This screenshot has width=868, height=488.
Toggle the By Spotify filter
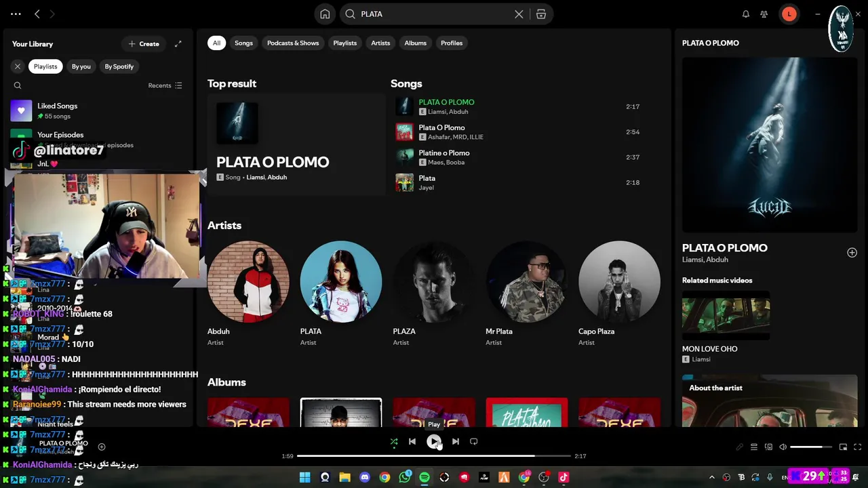[119, 66]
